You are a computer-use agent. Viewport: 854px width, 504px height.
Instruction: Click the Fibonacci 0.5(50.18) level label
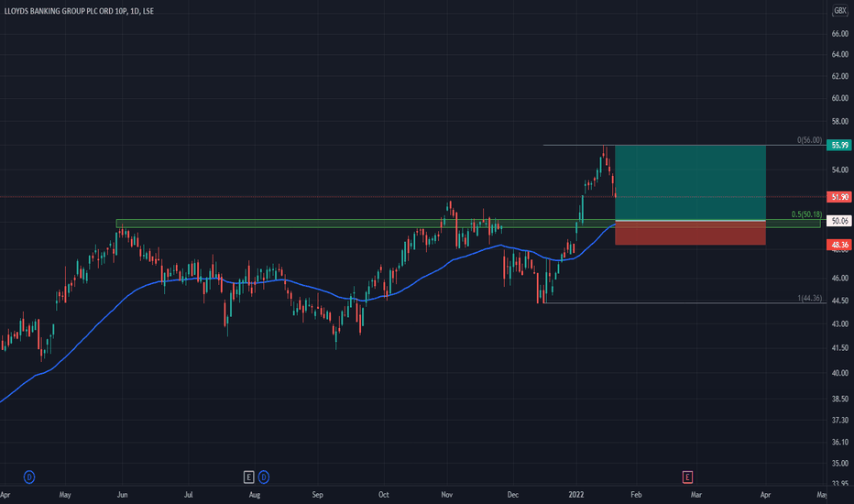tap(806, 214)
